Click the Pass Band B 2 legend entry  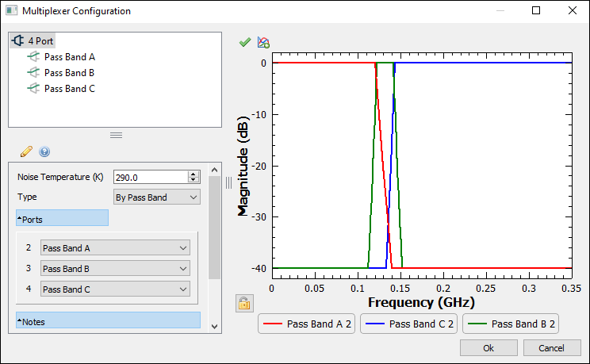point(511,324)
